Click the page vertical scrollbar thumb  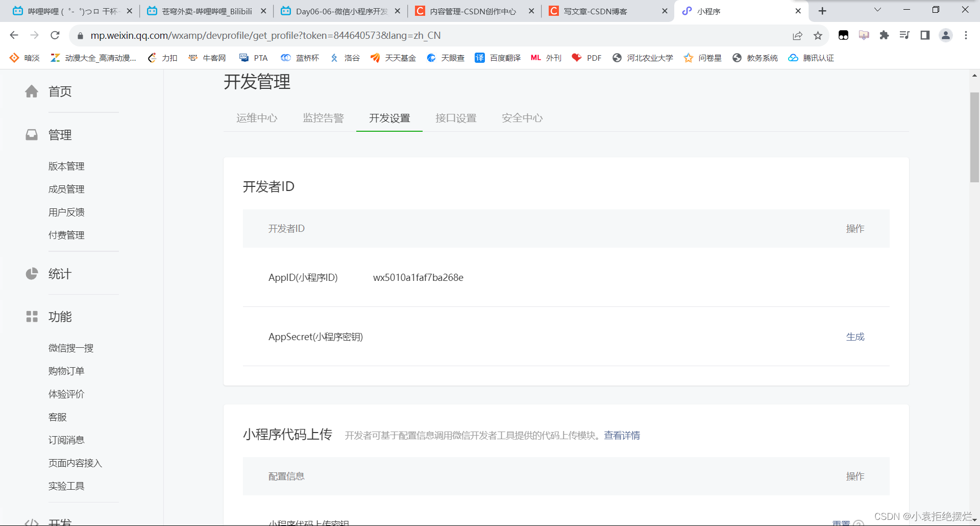(974, 137)
